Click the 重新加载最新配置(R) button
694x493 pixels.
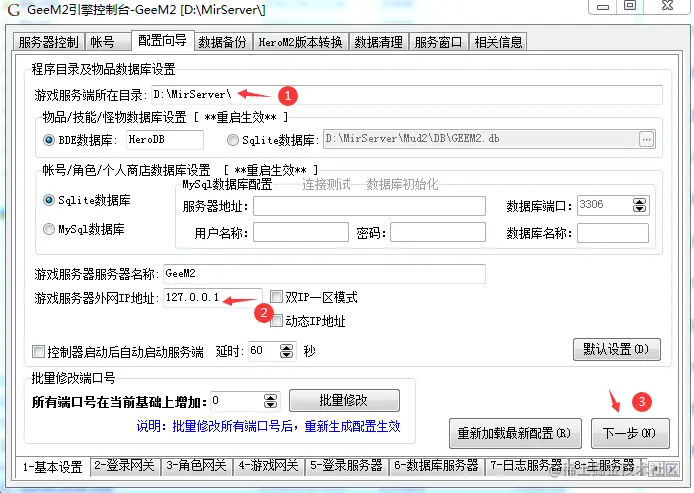(515, 433)
